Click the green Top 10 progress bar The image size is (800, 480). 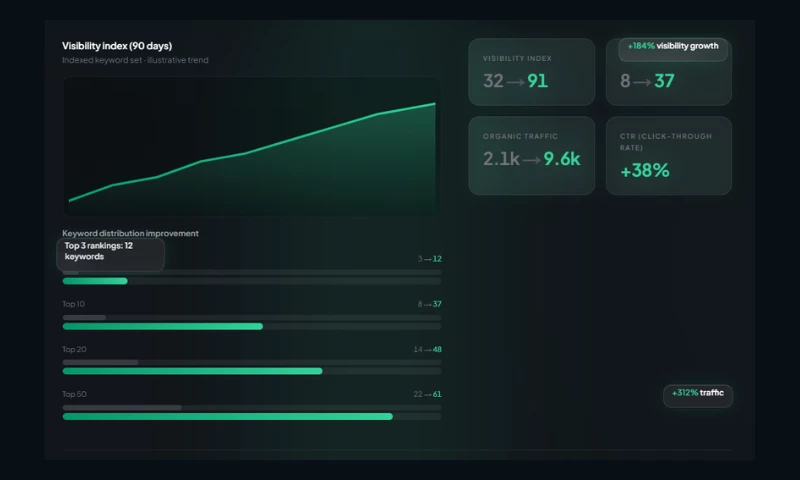click(x=163, y=326)
